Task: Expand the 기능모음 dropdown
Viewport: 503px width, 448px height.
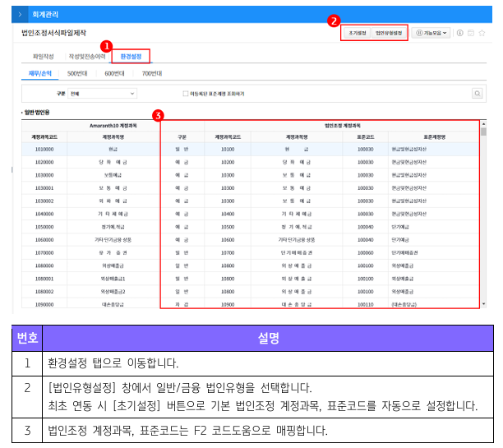Action: pyautogui.click(x=431, y=33)
